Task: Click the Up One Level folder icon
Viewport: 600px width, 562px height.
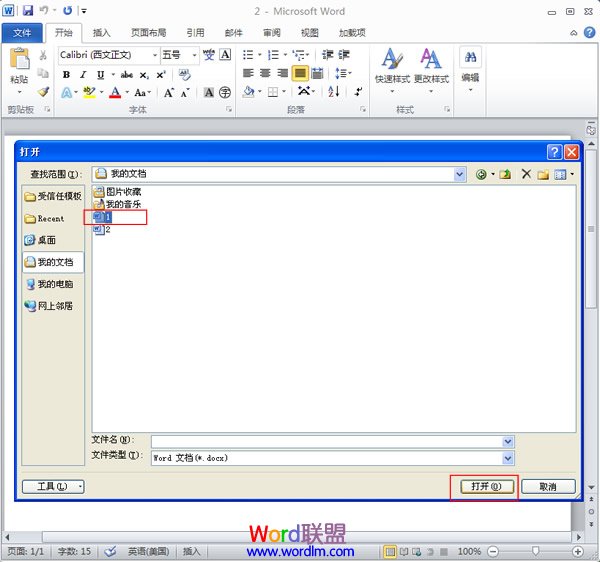Action: point(505,174)
